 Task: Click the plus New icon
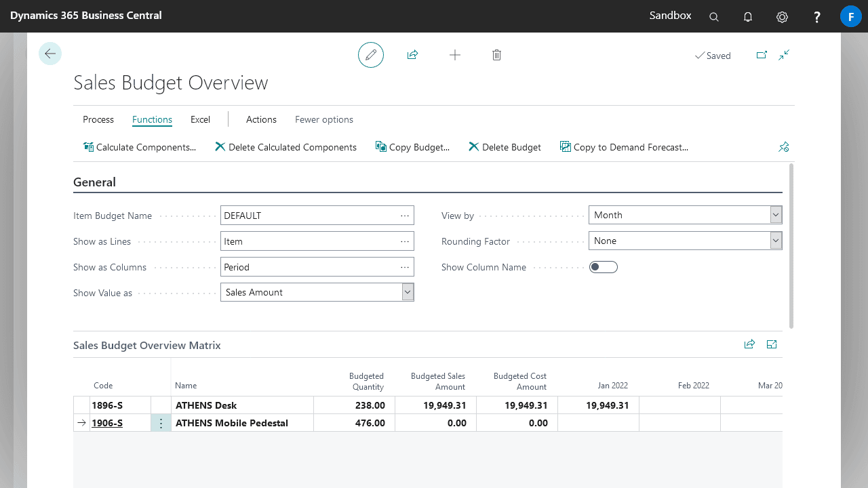coord(455,55)
